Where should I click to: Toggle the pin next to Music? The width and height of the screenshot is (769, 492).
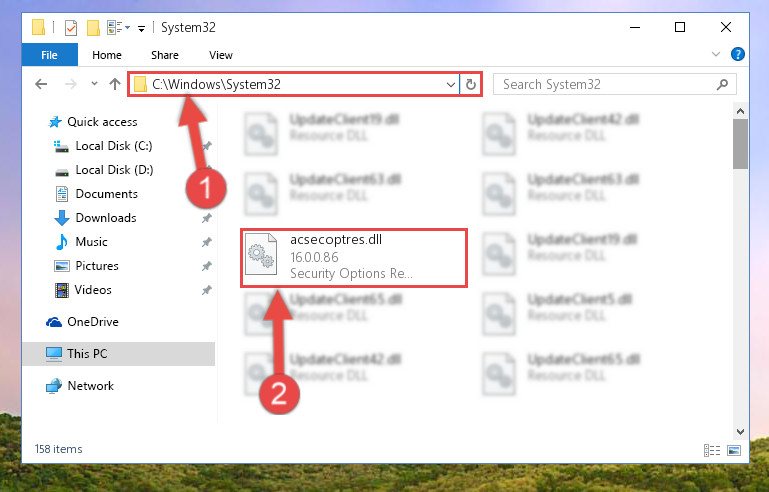[207, 242]
